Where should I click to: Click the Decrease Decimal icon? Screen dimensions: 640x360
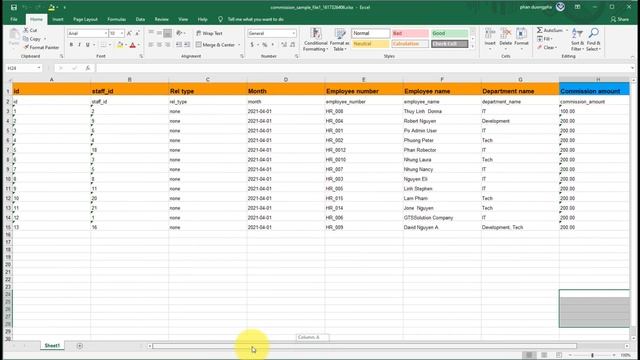292,45
